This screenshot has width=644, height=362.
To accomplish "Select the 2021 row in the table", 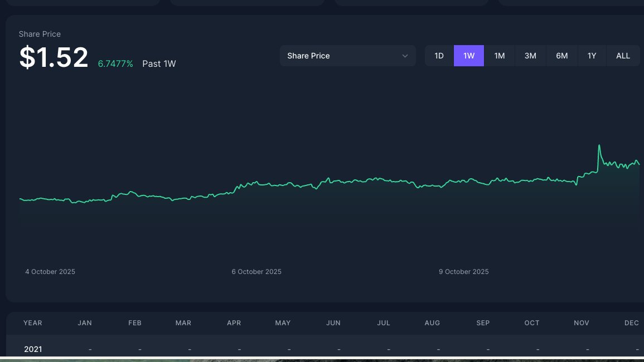I will click(33, 349).
